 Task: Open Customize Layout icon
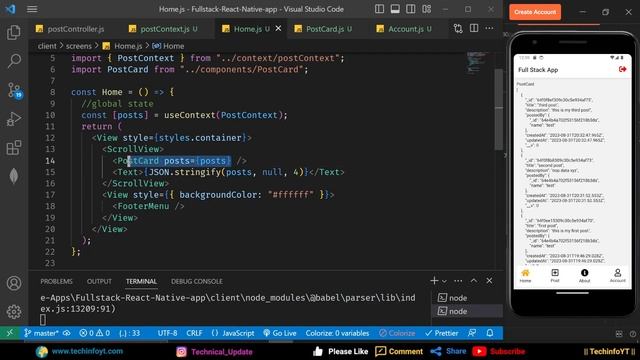(427, 9)
